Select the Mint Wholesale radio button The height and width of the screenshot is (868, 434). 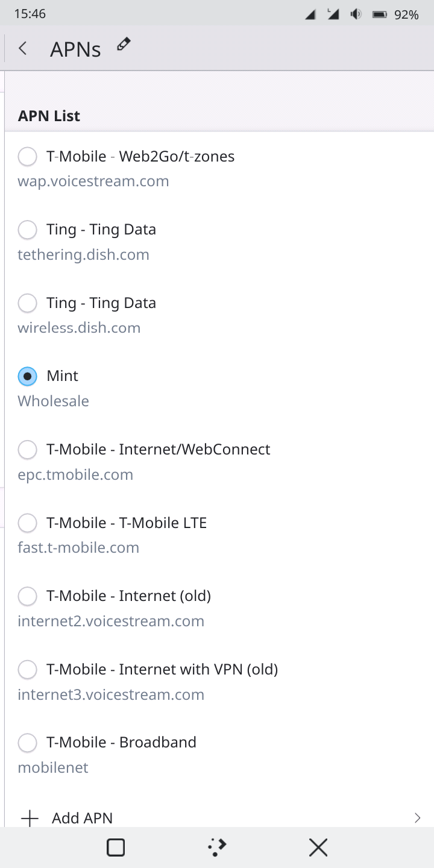click(x=27, y=376)
